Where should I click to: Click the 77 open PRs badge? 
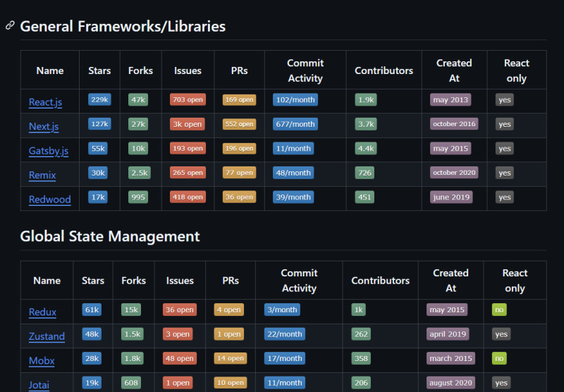[x=239, y=173]
